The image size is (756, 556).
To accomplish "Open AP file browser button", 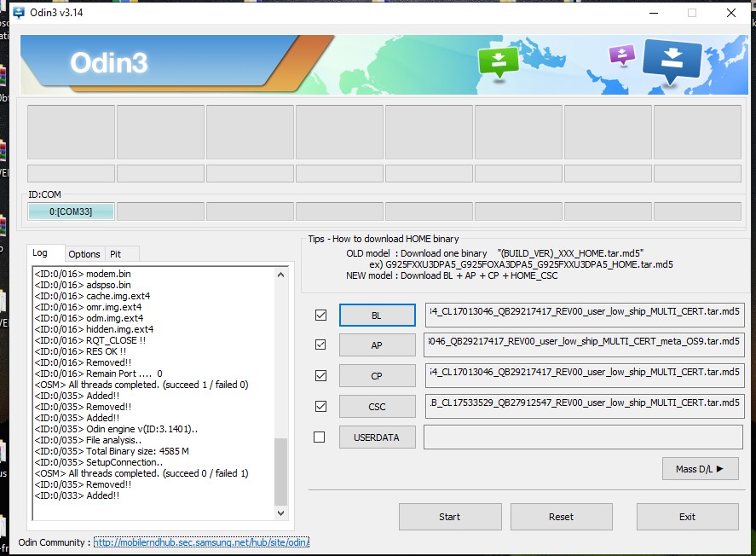I will 377,345.
